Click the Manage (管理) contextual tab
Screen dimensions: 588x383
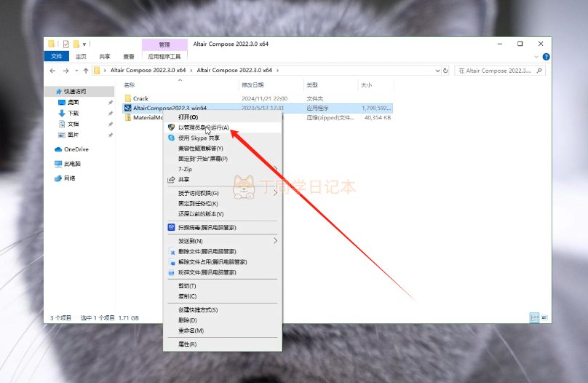tap(164, 44)
